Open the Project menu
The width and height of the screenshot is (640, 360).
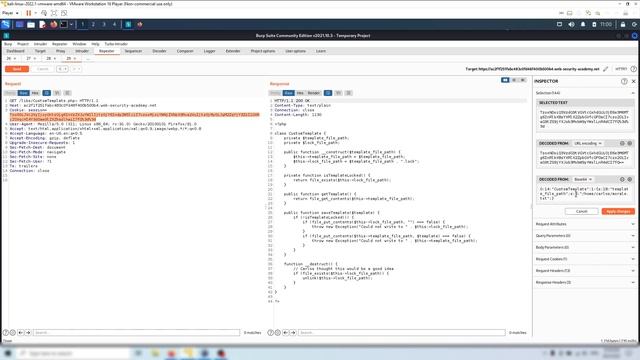23,44
